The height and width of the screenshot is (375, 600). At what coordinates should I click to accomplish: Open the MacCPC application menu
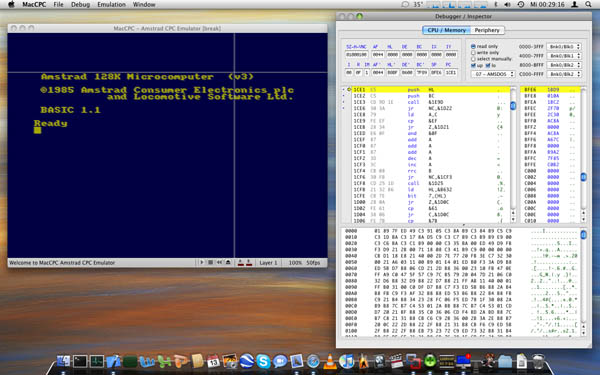click(x=34, y=5)
